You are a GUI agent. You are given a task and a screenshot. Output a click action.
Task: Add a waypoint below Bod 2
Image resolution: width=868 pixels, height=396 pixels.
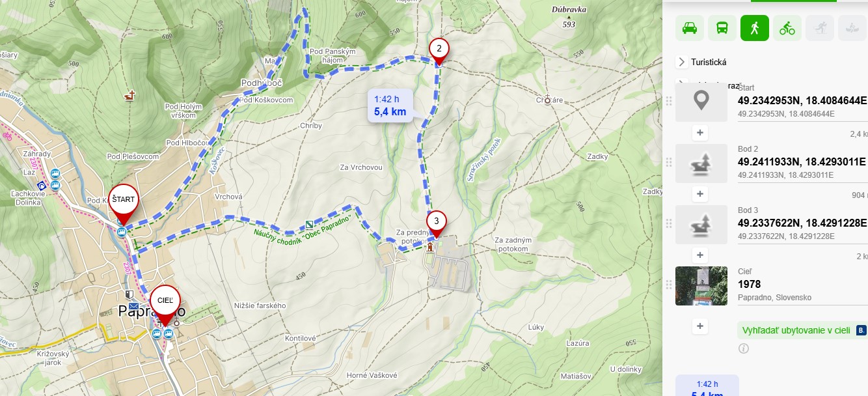pos(700,194)
